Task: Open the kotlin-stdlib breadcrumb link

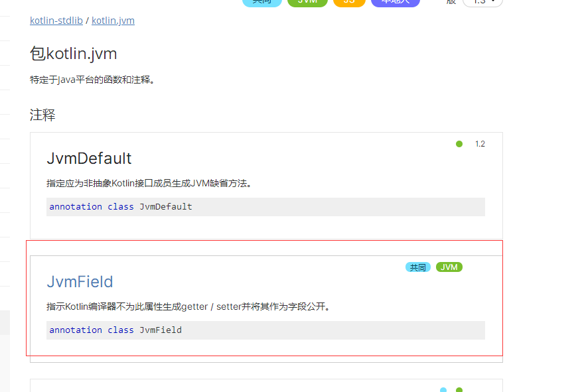Action: tap(56, 21)
